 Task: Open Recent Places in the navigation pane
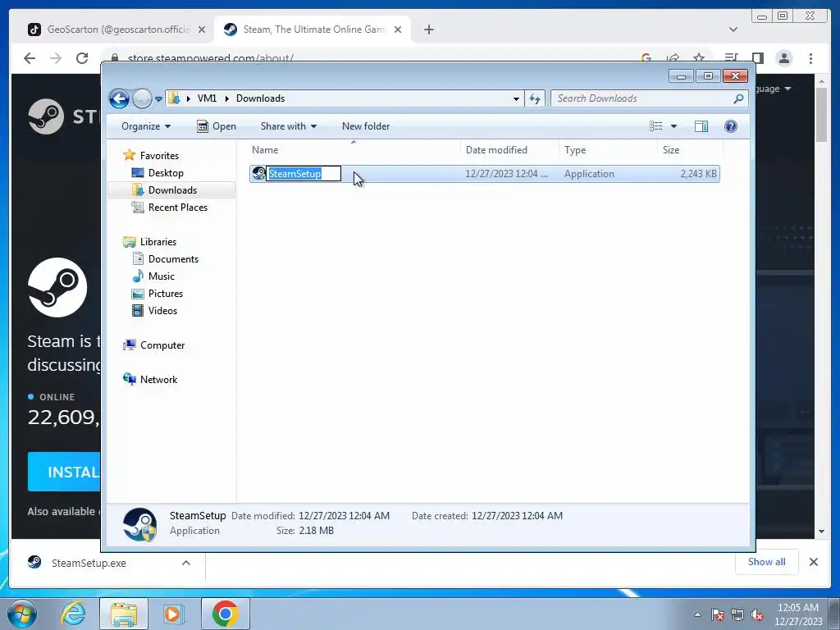click(x=178, y=208)
